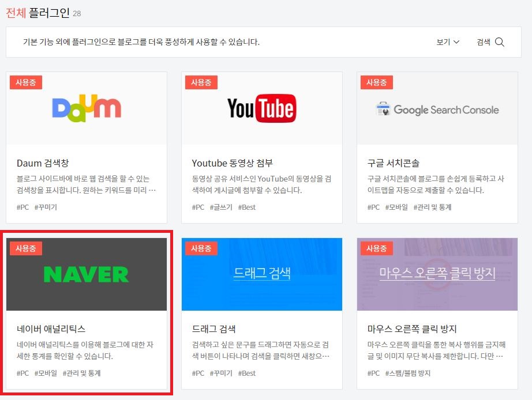Click 구글 서치콘솔 description text

[x=436, y=184]
